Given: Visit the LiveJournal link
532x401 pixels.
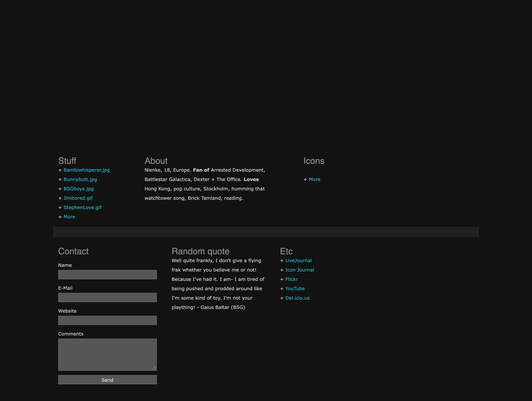Looking at the screenshot, I should coord(298,261).
